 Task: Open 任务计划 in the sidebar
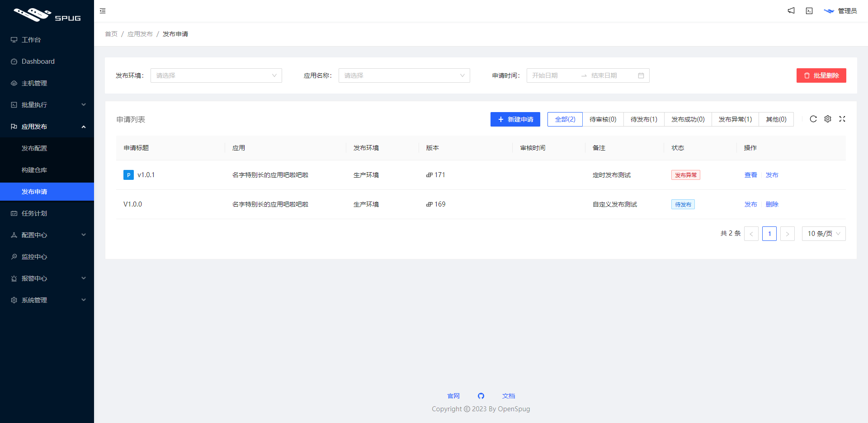pos(47,213)
